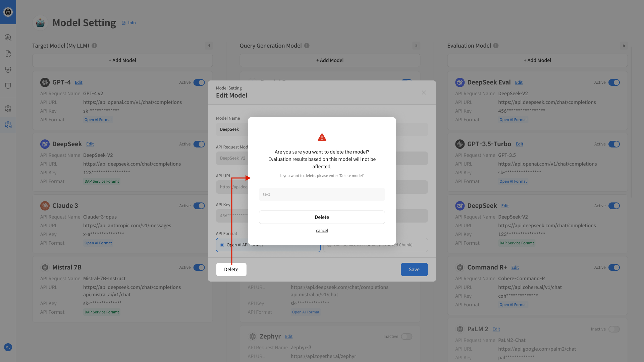The width and height of the screenshot is (644, 362).
Task: Click the Target Model count badge 4
Action: coord(209,46)
